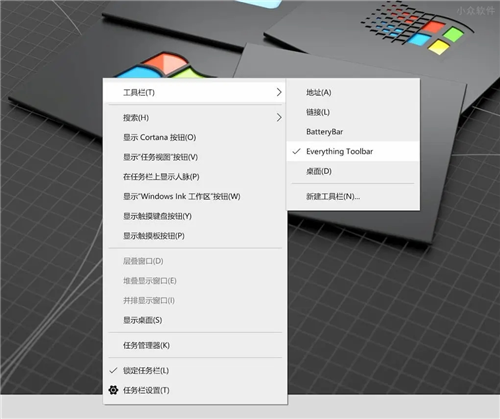The height and width of the screenshot is (419, 500).
Task: Enable the BatteryBar toolbar
Action: (x=353, y=132)
